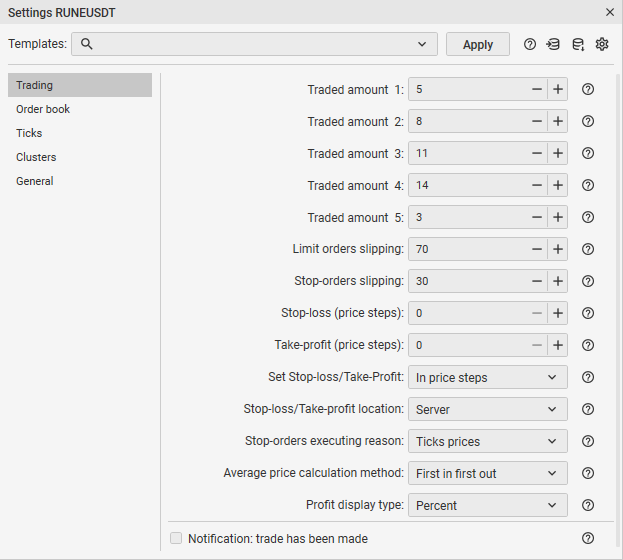Show help for Profit display type
Image resolution: width=623 pixels, height=560 pixels.
point(588,505)
